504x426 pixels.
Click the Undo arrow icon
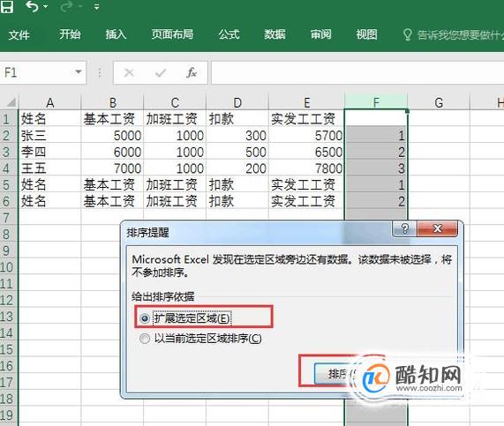pos(32,6)
